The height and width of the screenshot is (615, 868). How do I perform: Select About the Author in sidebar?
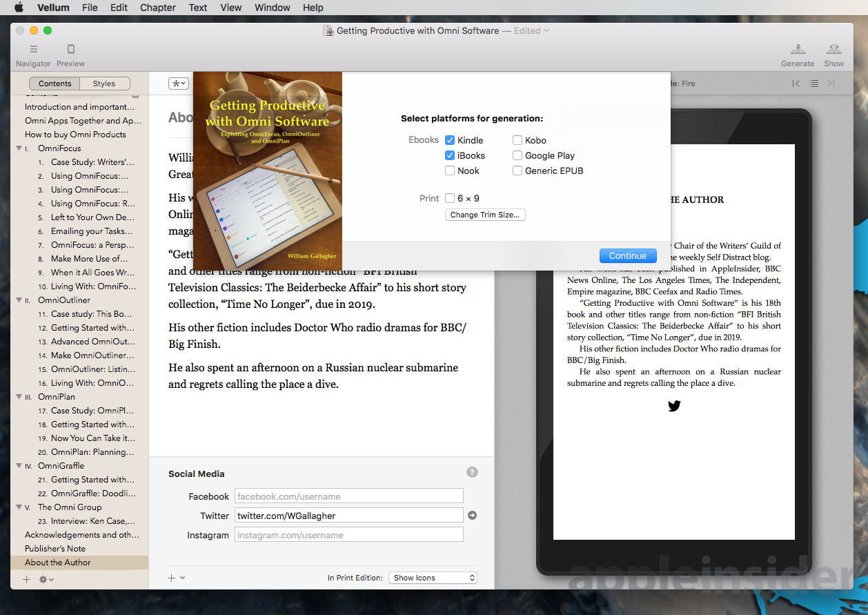coord(79,563)
